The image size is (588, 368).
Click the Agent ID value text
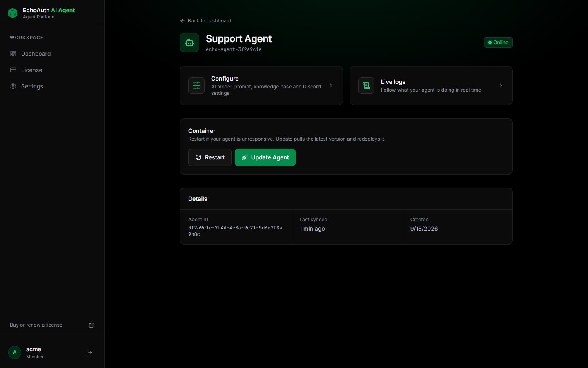[235, 231]
